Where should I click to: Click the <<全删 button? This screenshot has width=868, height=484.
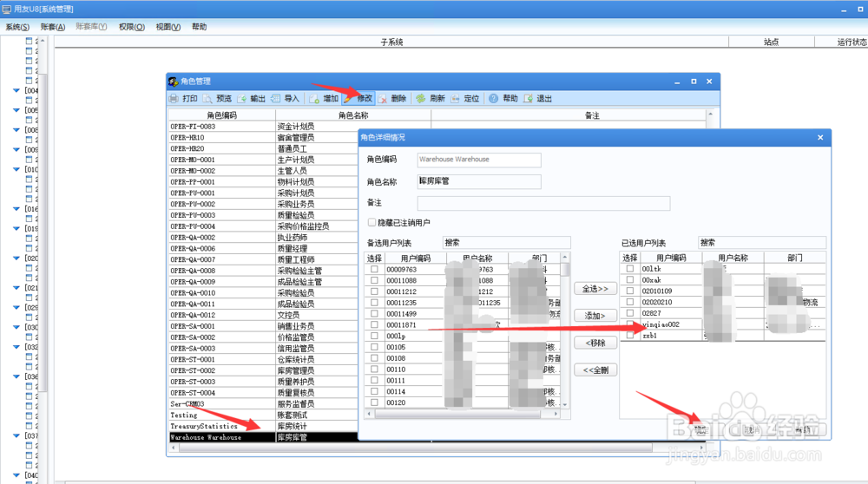point(595,370)
